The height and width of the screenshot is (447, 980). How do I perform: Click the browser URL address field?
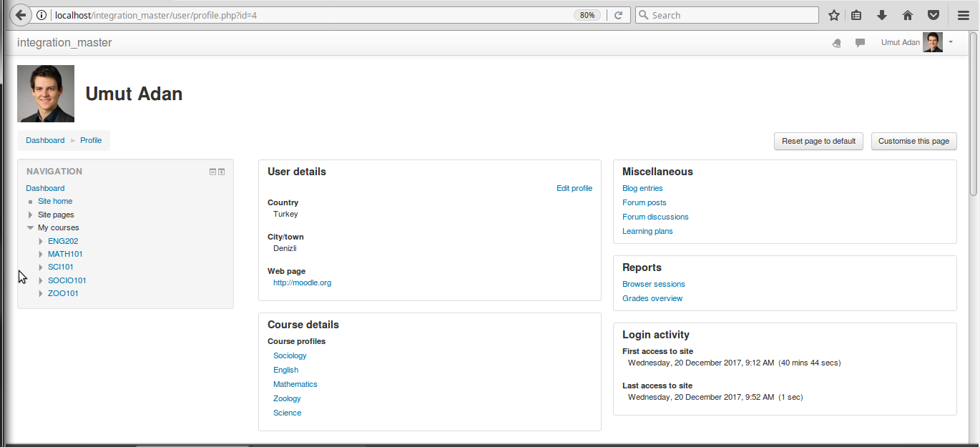pos(311,15)
